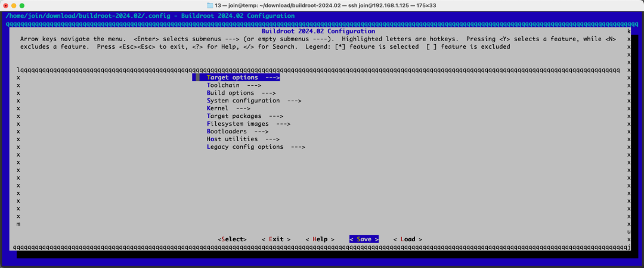Click the terminal window title text

326,5
